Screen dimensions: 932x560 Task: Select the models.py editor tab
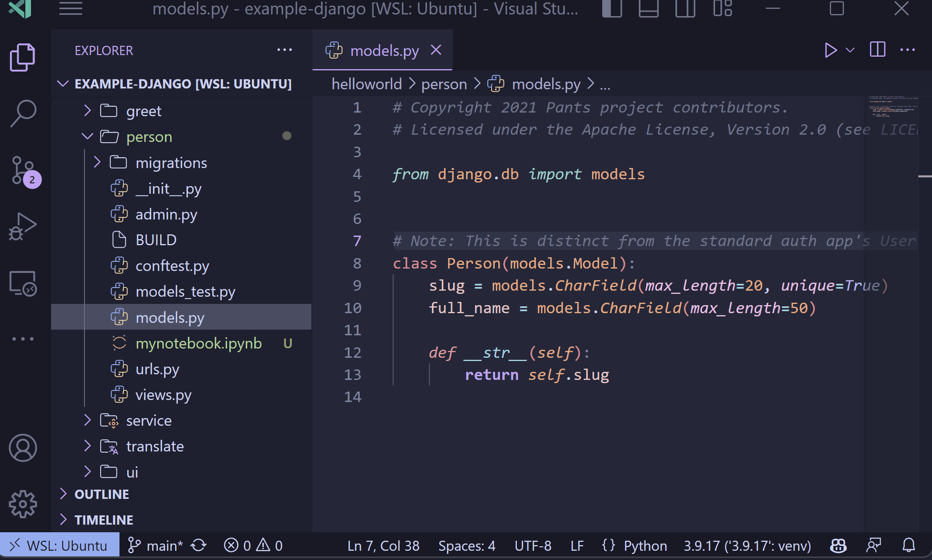tap(382, 51)
